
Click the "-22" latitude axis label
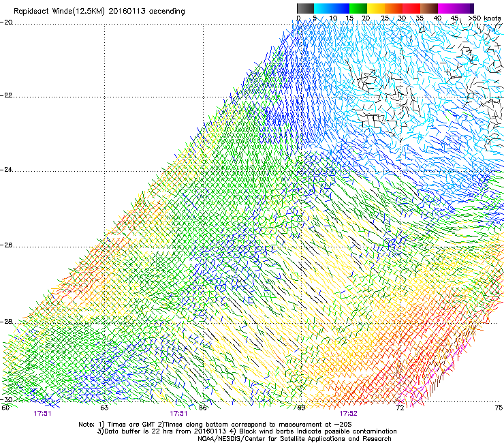pos(6,95)
